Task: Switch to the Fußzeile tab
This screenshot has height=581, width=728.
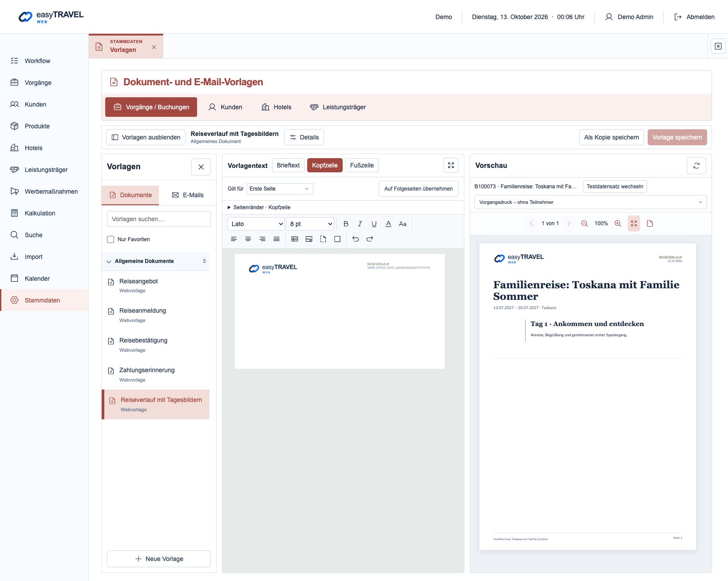Action: click(362, 165)
